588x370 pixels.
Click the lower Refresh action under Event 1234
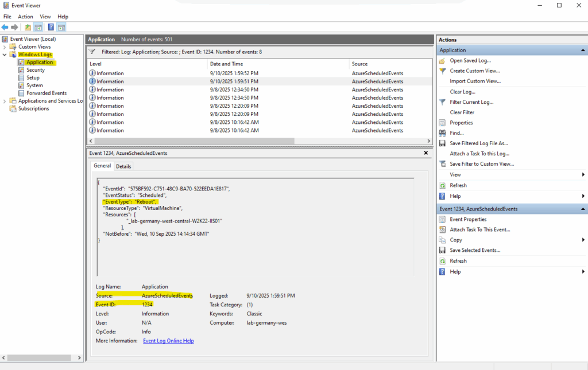458,261
